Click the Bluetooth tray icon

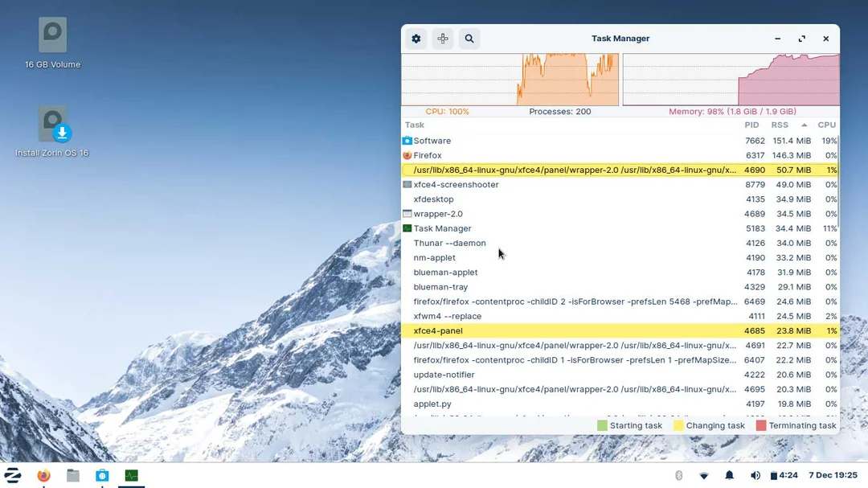point(678,475)
